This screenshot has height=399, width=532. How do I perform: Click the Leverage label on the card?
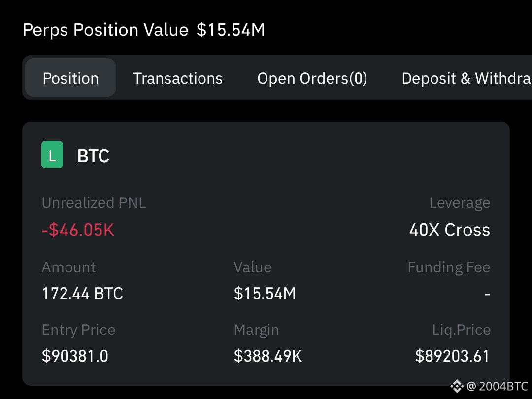459,202
